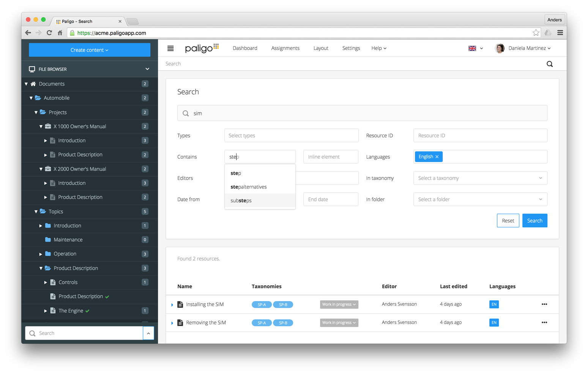Open the Daniela Martinez user menu
Screen dimensions: 588x374
coord(530,48)
